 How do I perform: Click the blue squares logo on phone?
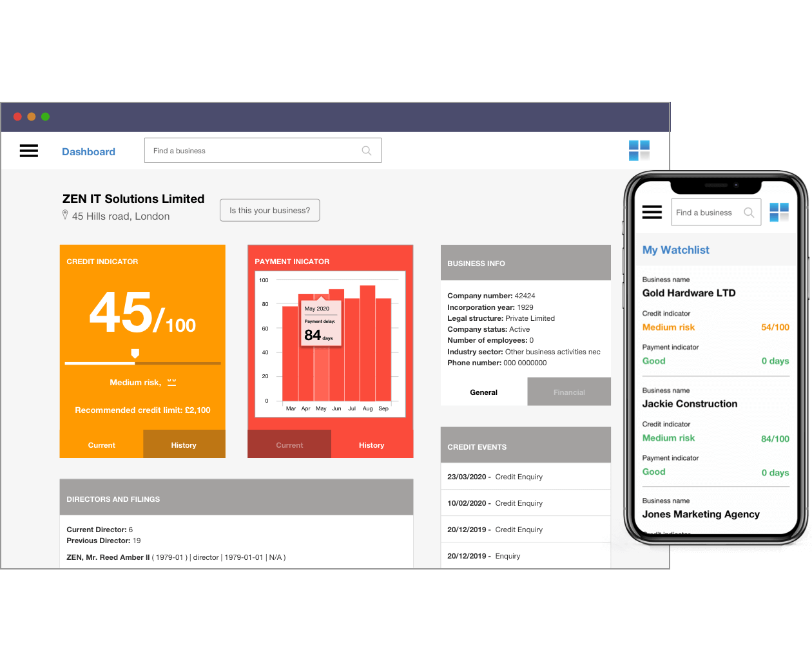[778, 212]
